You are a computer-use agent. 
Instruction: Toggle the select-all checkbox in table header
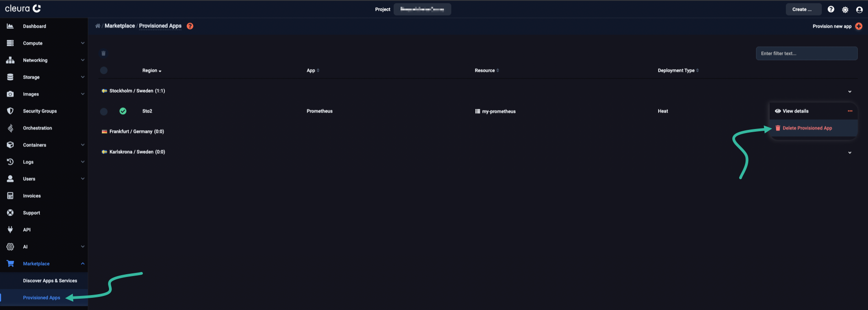[104, 71]
